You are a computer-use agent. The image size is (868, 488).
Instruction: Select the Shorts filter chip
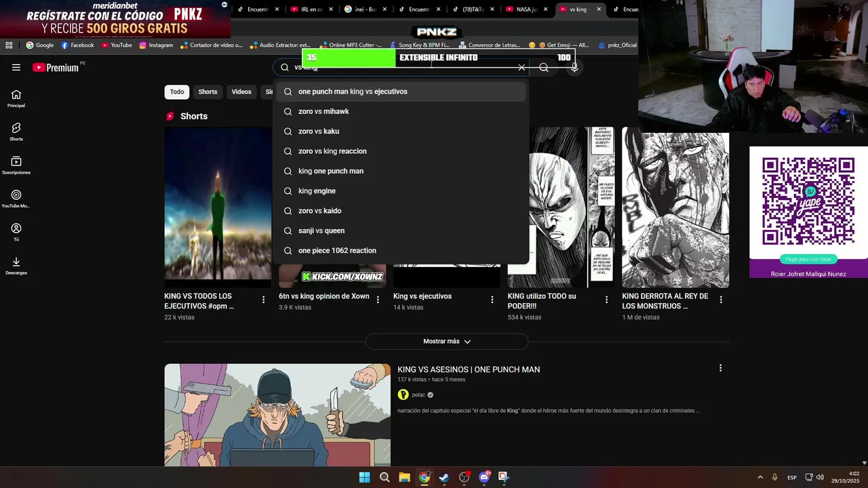pyautogui.click(x=208, y=92)
